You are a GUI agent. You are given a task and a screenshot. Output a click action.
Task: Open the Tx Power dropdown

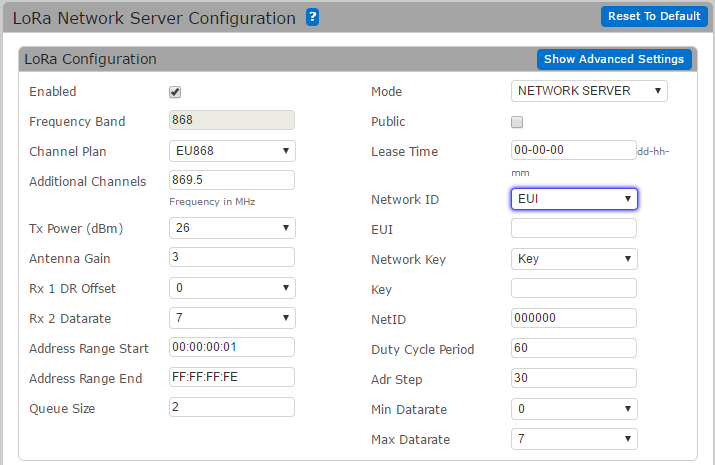231,228
